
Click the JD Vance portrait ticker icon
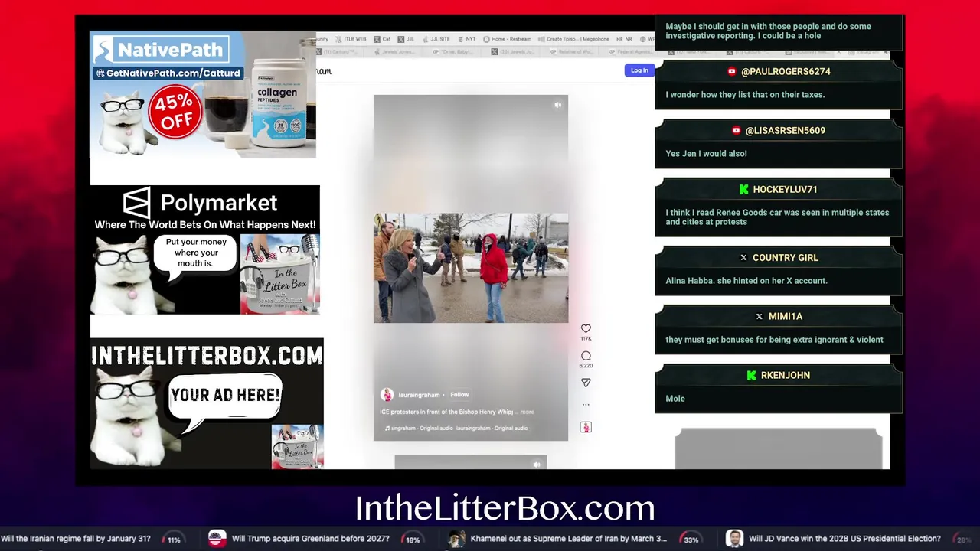[734, 539]
